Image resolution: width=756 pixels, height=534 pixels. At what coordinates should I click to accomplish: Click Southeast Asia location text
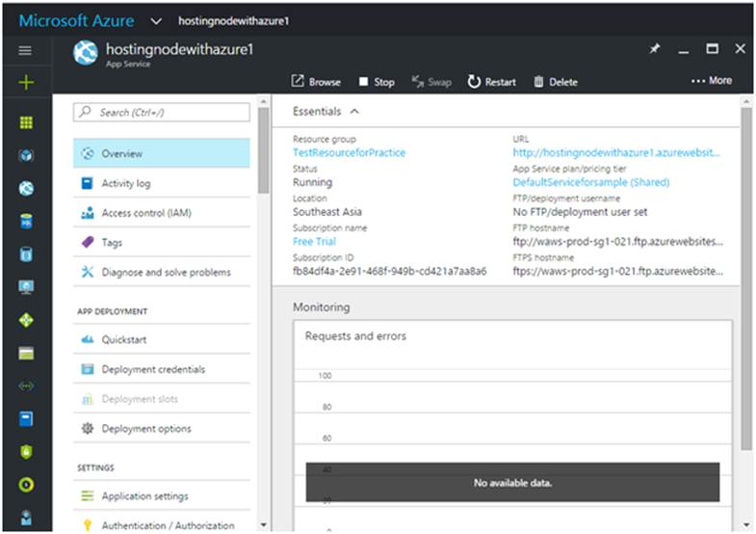[327, 212]
